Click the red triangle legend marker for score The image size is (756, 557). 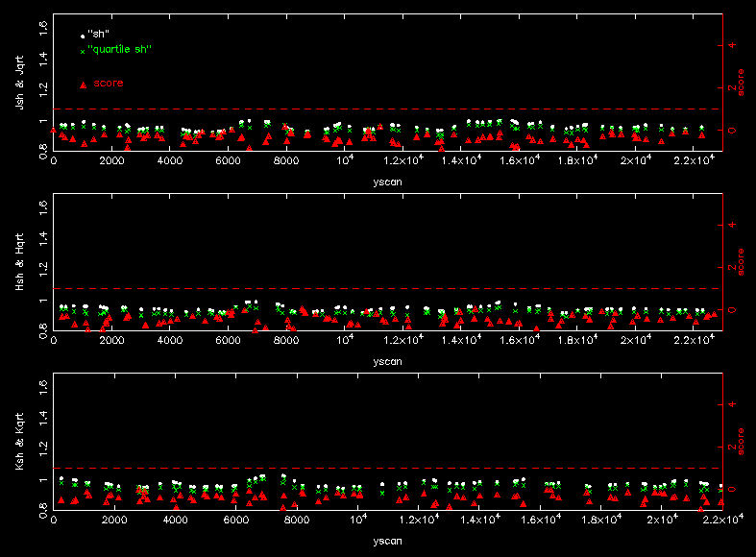point(83,85)
